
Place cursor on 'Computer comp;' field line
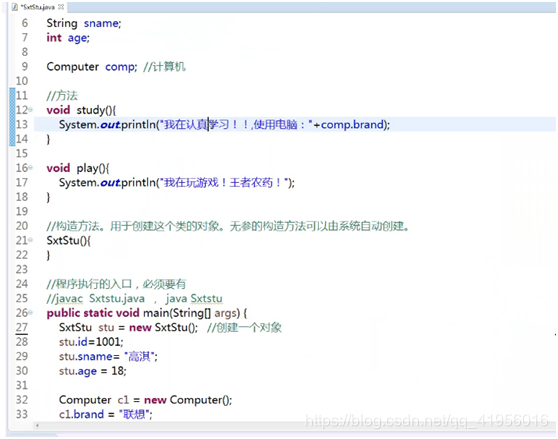pyautogui.click(x=92, y=67)
